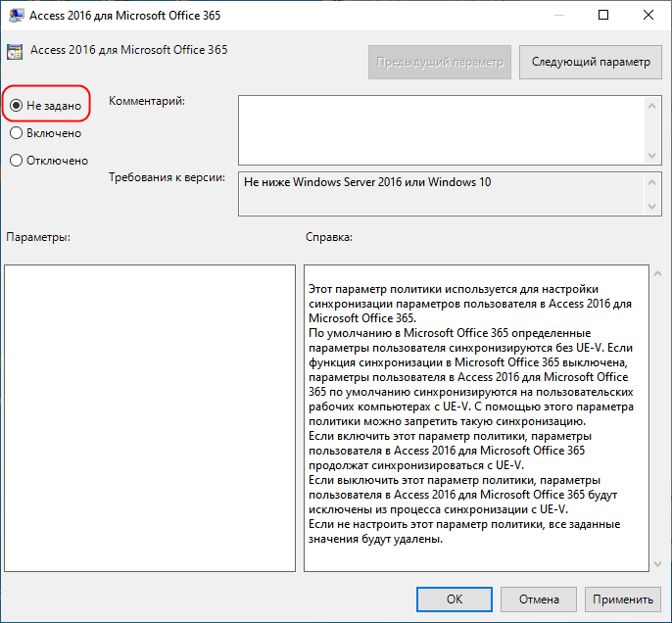Close the dialog with the X button

[648, 16]
